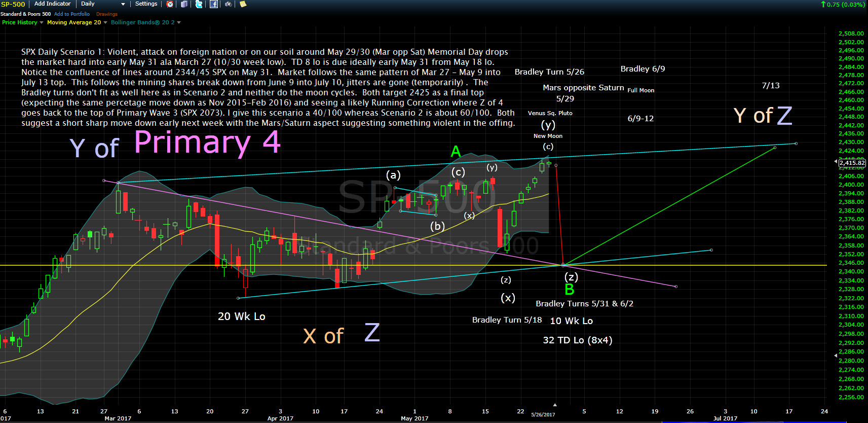Viewport: 868px width, 423px height.
Task: Select the '7/13' annotation
Action: click(x=771, y=86)
